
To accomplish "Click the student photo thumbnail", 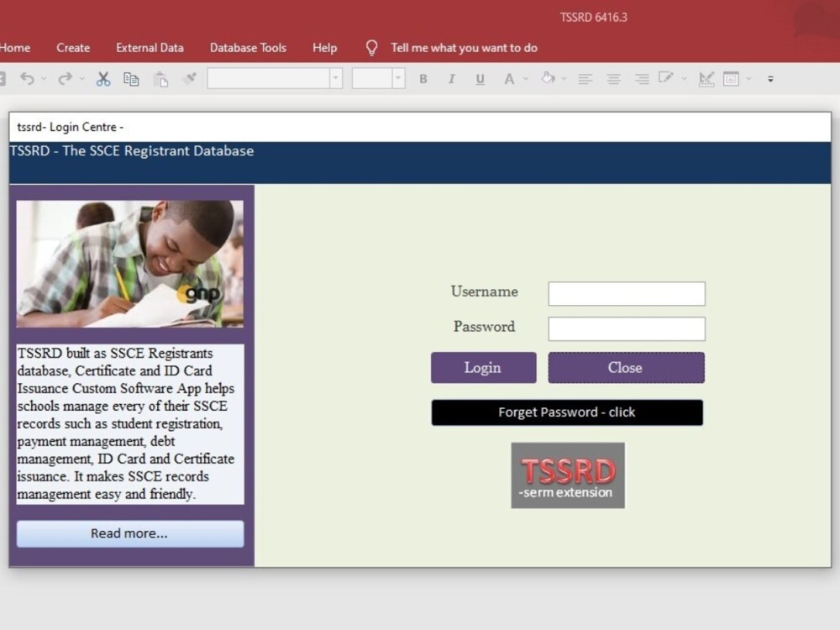I will (x=129, y=264).
